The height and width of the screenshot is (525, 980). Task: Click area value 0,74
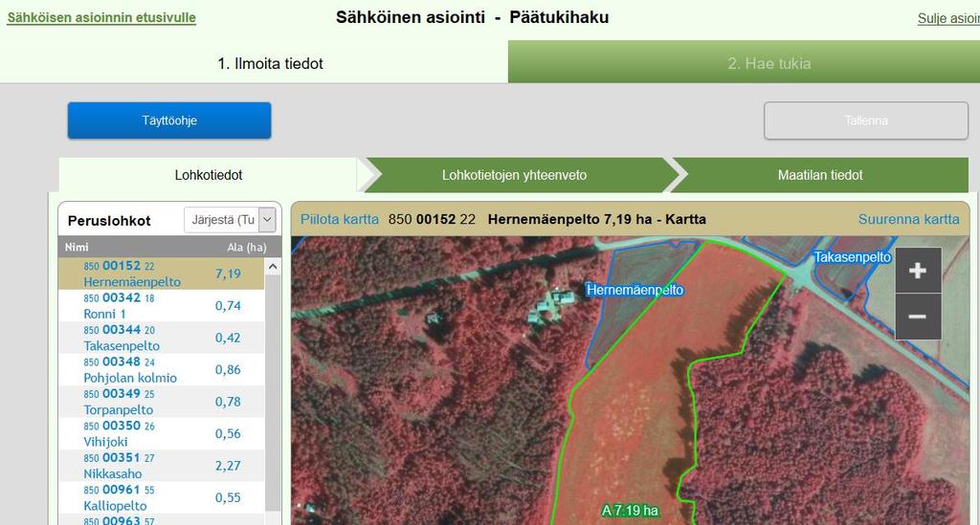click(x=228, y=306)
